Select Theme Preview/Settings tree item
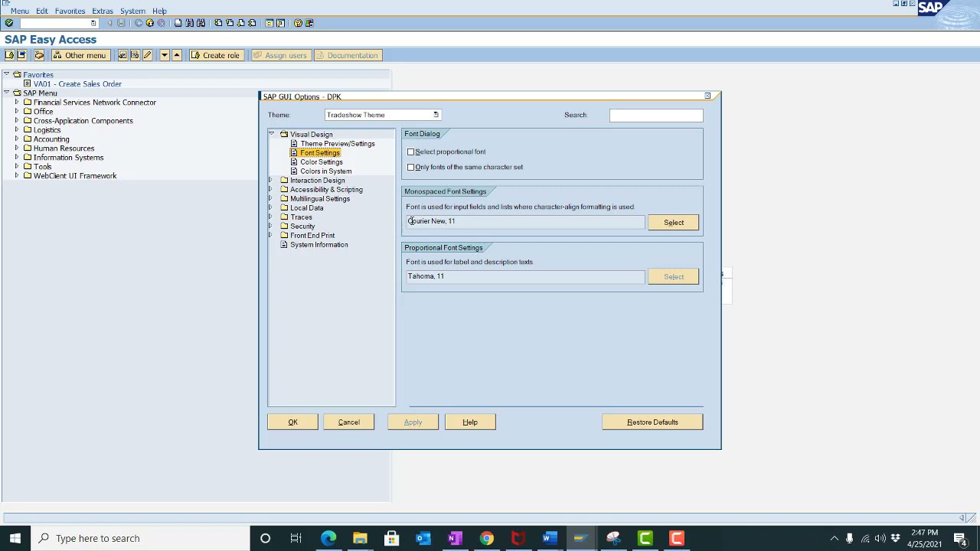The image size is (980, 551). point(338,144)
